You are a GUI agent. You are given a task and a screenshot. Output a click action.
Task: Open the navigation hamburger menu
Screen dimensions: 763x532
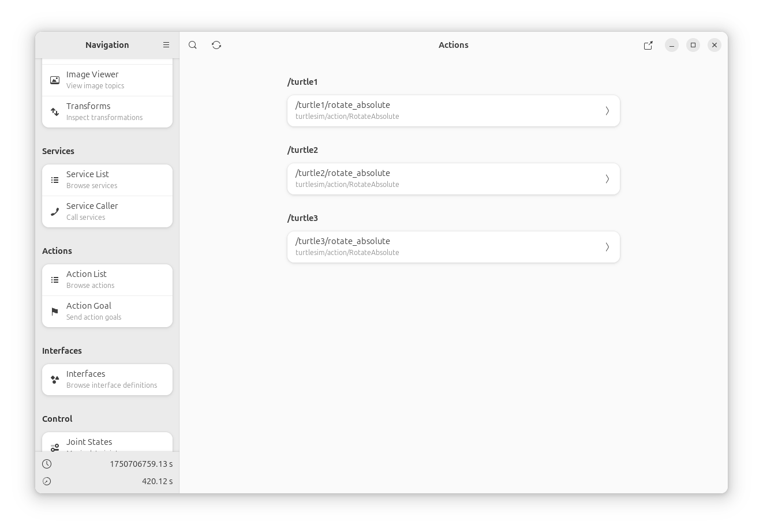166,45
